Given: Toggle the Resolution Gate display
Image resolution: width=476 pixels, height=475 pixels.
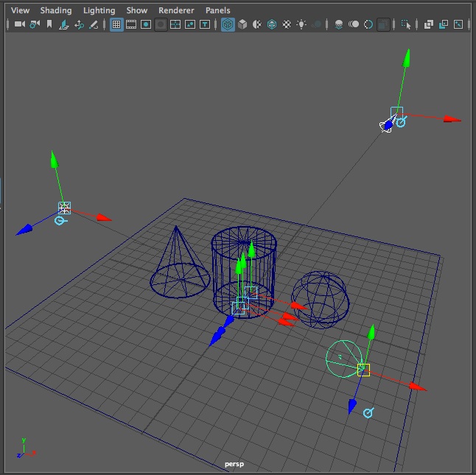Looking at the screenshot, I should click(x=146, y=24).
